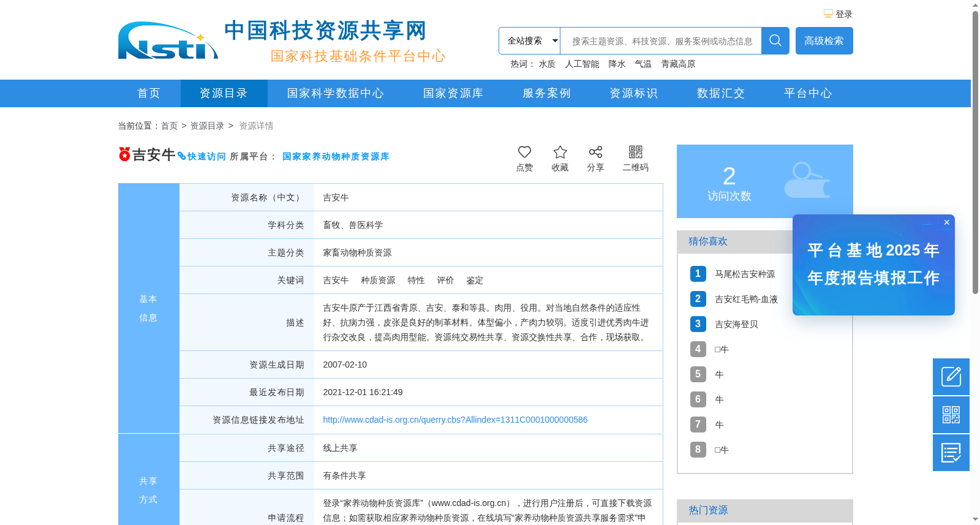Open the 资源标识 nav tab

tap(634, 93)
